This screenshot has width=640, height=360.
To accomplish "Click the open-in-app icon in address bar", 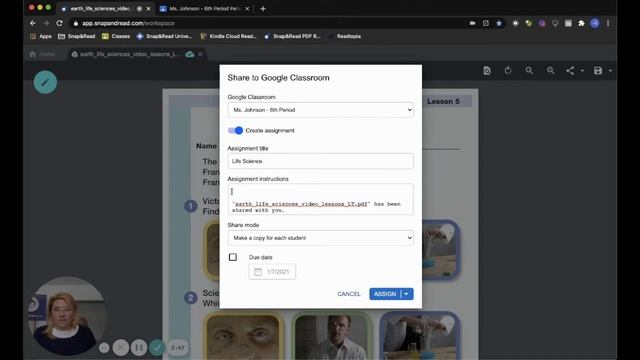I will 486,23.
